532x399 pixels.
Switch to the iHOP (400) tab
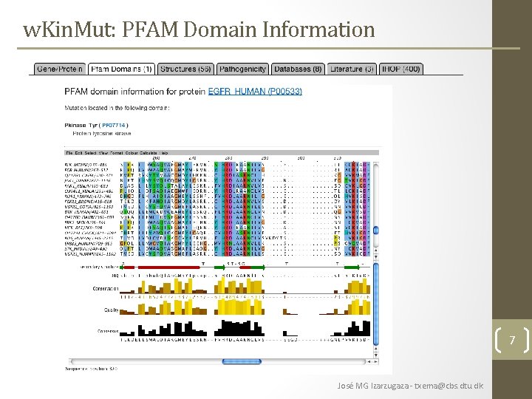tap(401, 69)
